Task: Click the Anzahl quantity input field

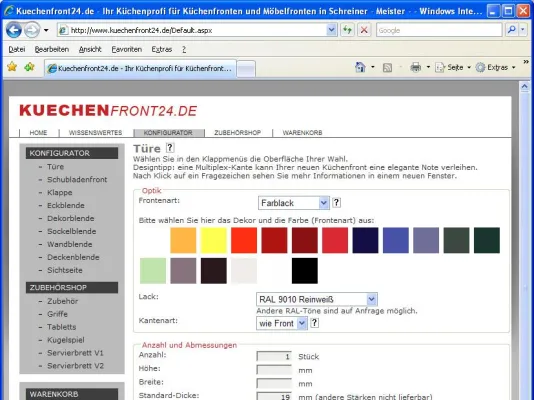Action: (x=274, y=356)
